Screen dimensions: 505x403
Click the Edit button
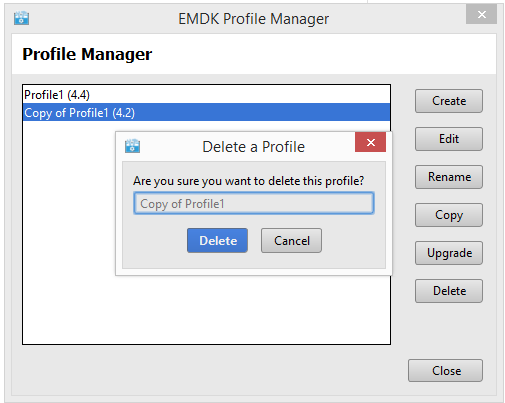coord(449,139)
